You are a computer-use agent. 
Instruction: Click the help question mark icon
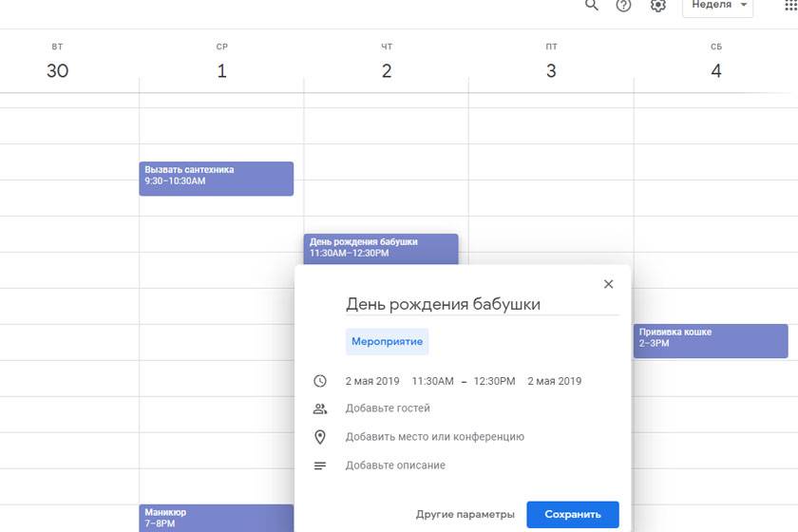point(623,6)
